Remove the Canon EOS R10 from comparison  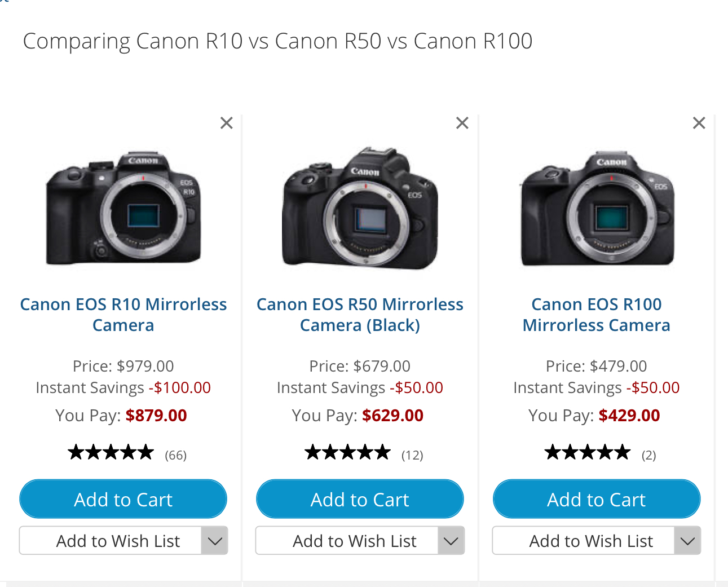tap(226, 122)
